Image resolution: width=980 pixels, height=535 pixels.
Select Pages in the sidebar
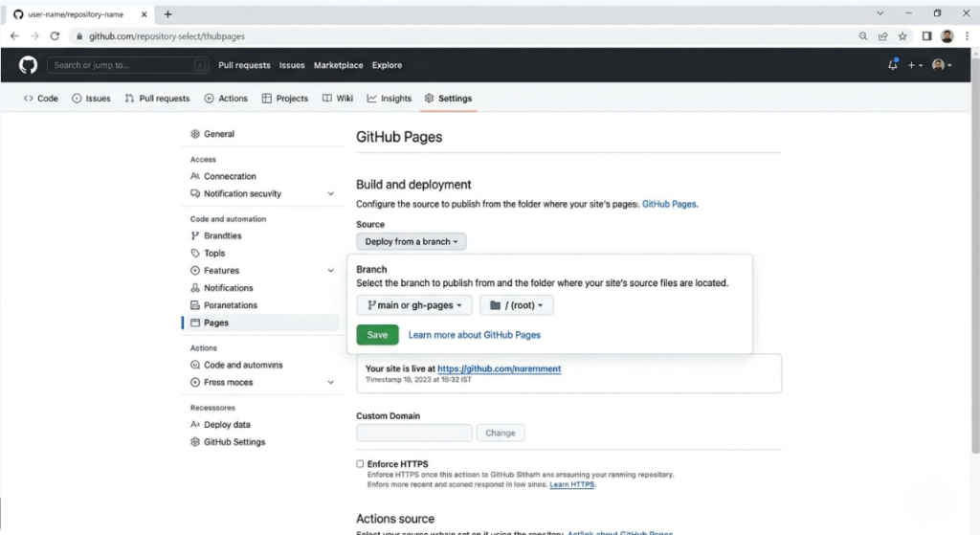(x=262, y=323)
